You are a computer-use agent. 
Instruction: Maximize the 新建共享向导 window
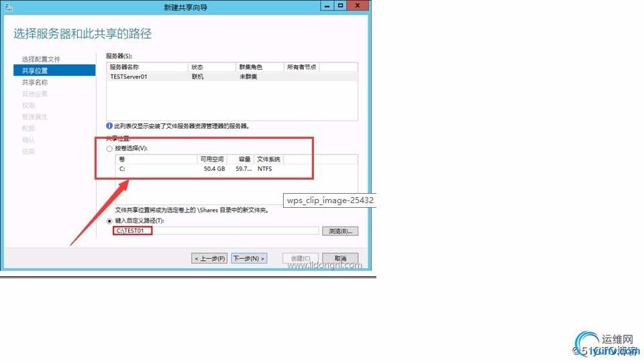340,6
